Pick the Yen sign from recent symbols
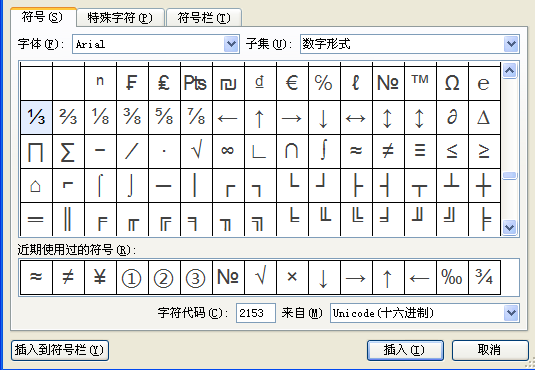Viewport: 535px width, 370px height. 100,277
